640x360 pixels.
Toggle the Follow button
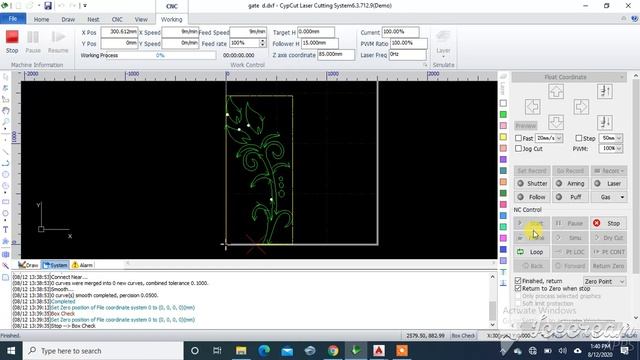[x=532, y=197]
